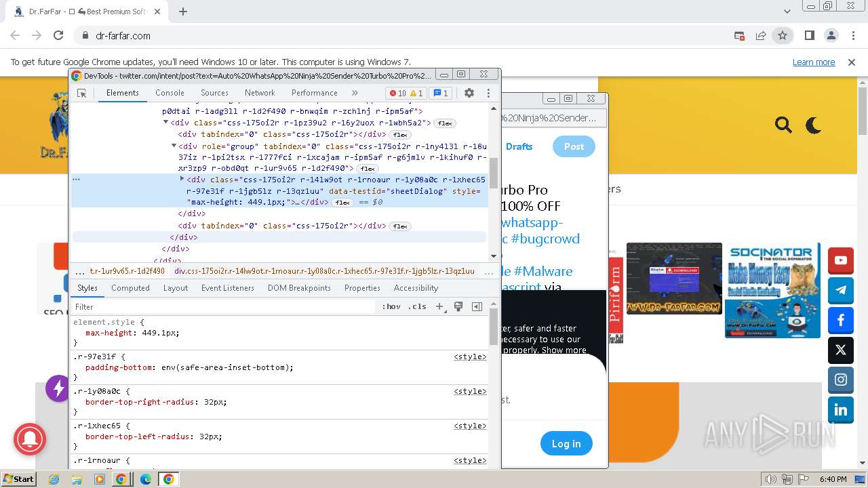Reload the dr-farfar.com page

58,35
